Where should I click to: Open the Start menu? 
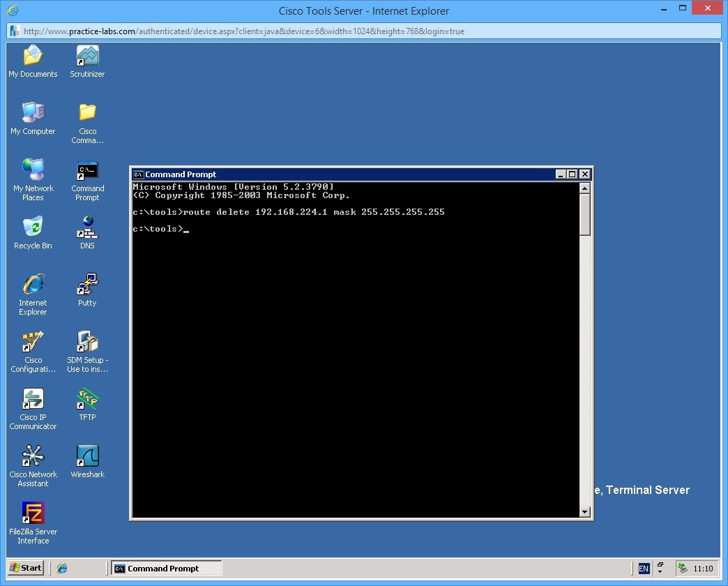[24, 567]
